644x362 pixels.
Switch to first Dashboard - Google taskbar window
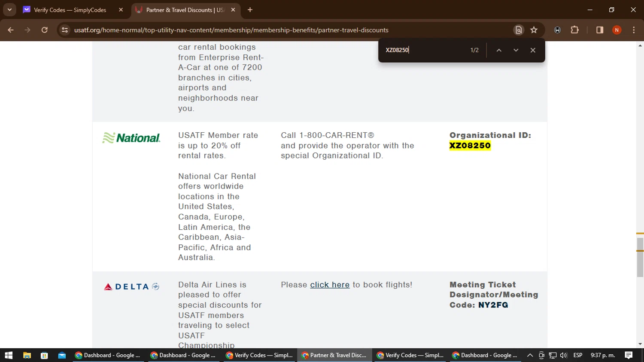pyautogui.click(x=108, y=355)
